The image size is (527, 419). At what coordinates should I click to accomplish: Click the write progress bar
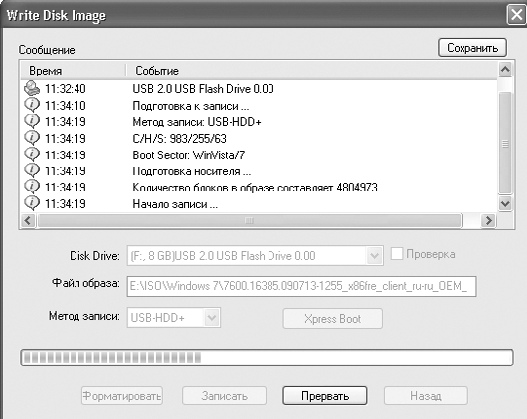pos(267,358)
